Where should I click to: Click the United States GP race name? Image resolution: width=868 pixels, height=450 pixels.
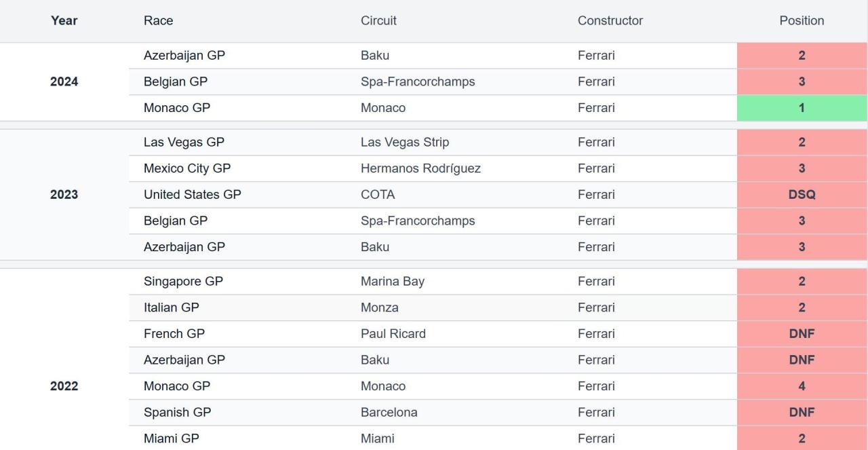click(x=192, y=195)
